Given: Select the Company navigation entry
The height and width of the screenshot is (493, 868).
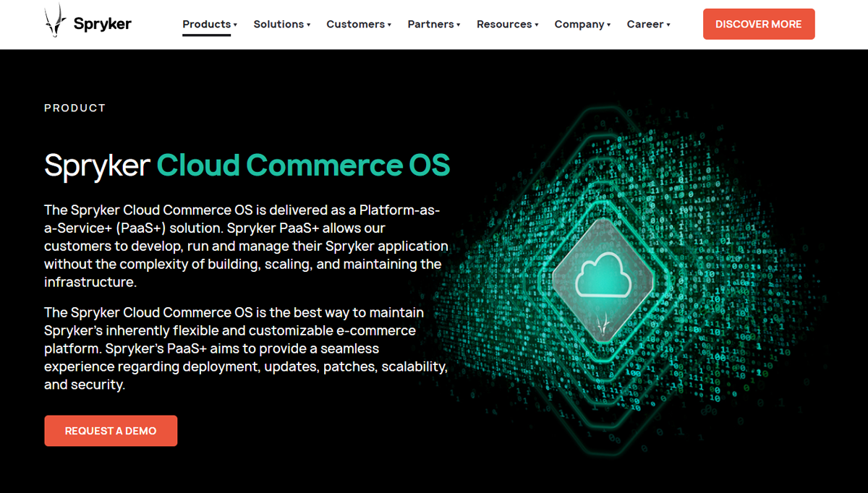Looking at the screenshot, I should click(582, 24).
